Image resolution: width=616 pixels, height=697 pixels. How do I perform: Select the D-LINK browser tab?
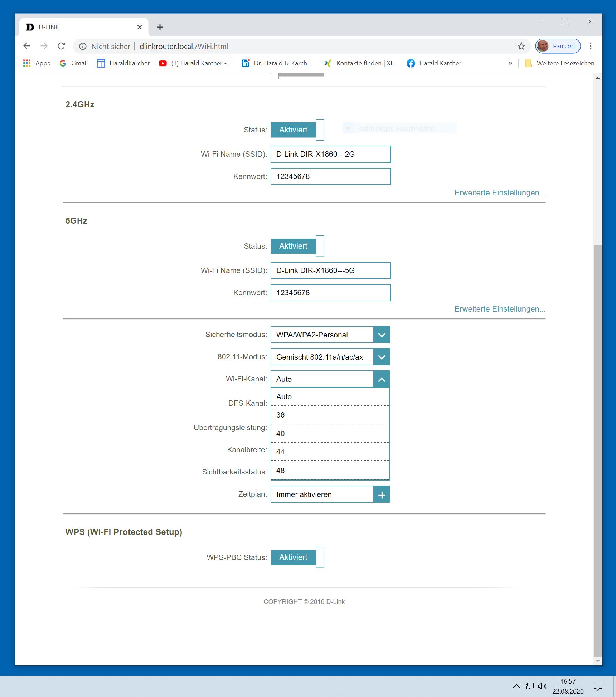pos(84,27)
